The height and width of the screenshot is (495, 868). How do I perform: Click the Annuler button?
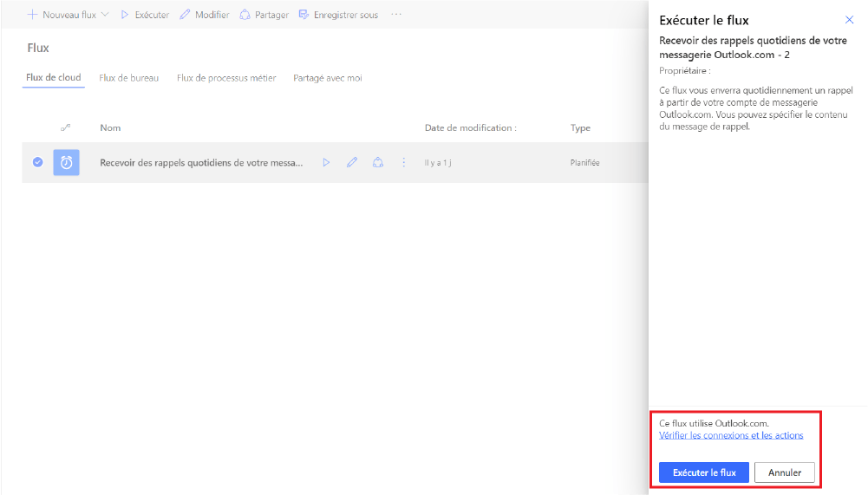pyautogui.click(x=784, y=472)
